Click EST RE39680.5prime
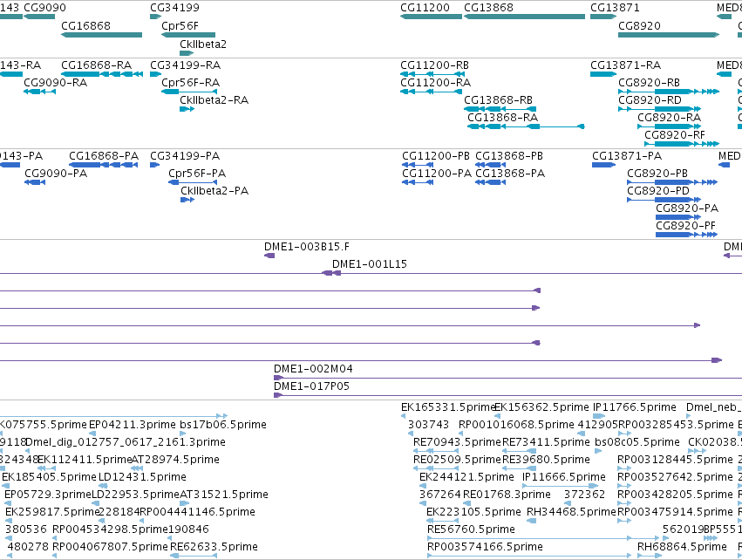Image resolution: width=742 pixels, height=560 pixels. pyautogui.click(x=546, y=460)
